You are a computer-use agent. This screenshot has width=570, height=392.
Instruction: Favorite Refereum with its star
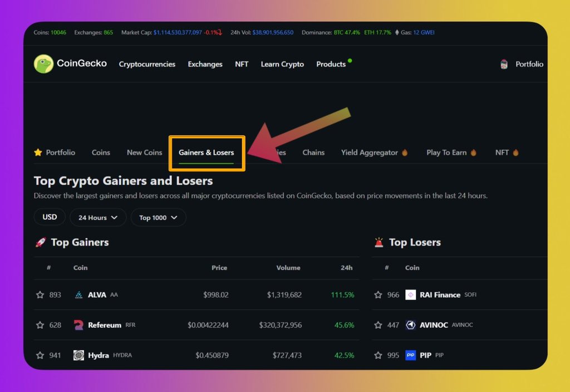pos(40,325)
